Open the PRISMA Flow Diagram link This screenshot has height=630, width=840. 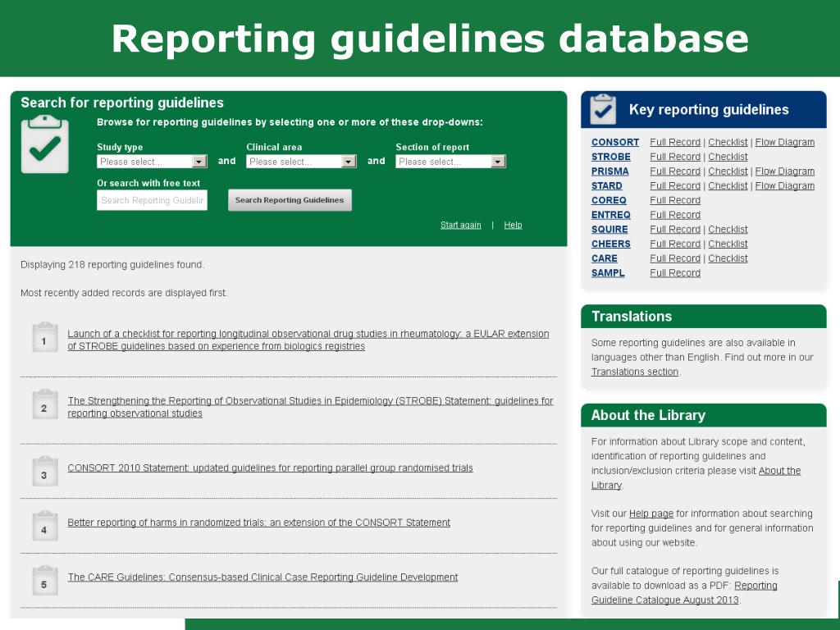click(784, 171)
